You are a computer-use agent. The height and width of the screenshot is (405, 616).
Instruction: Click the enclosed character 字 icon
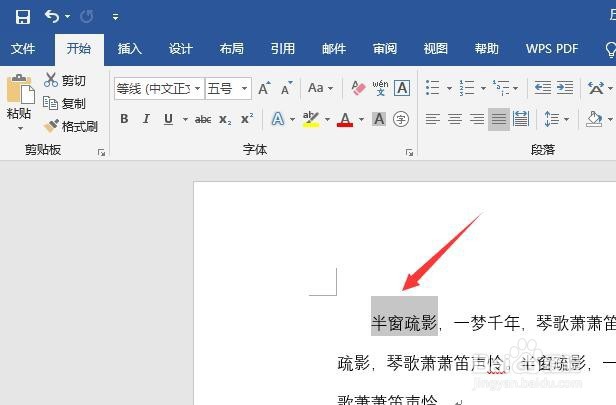click(401, 119)
